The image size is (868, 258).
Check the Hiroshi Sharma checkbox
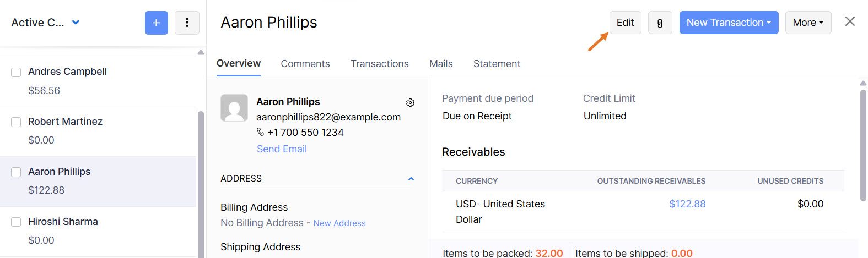(16, 222)
